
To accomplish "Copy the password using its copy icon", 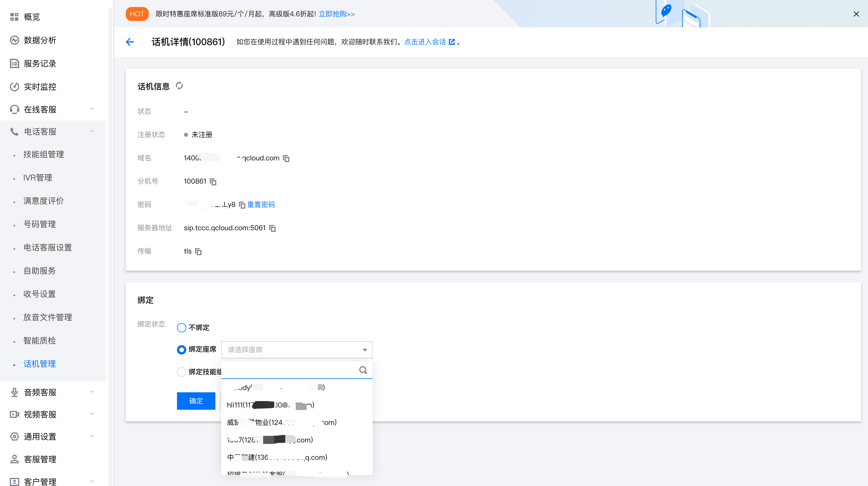I will pyautogui.click(x=242, y=205).
